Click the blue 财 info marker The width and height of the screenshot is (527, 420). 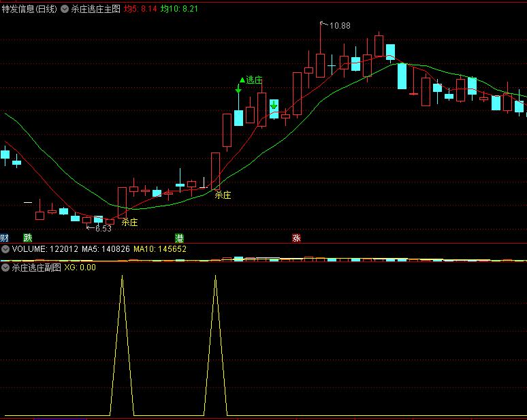(x=4, y=238)
